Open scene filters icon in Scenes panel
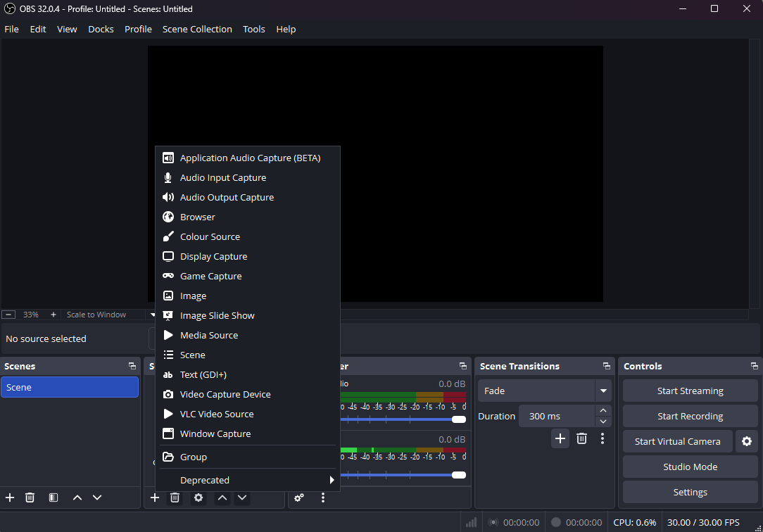This screenshot has width=763, height=532. pyautogui.click(x=53, y=498)
